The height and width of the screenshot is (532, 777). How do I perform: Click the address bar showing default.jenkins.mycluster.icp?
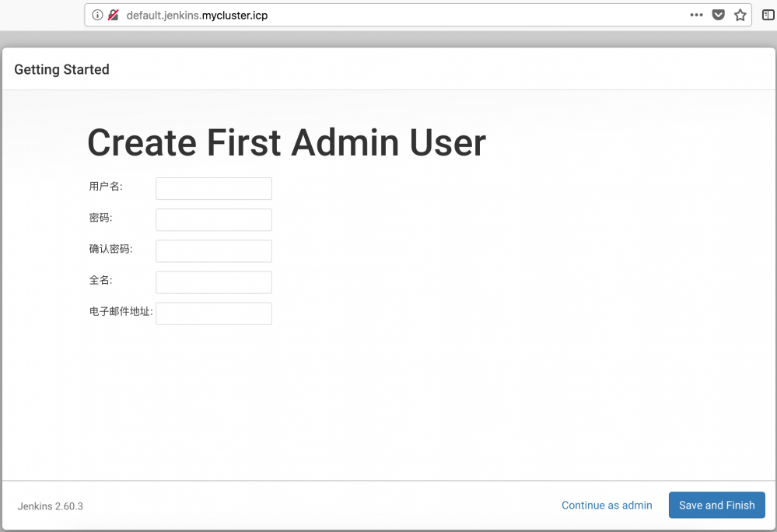point(311,15)
